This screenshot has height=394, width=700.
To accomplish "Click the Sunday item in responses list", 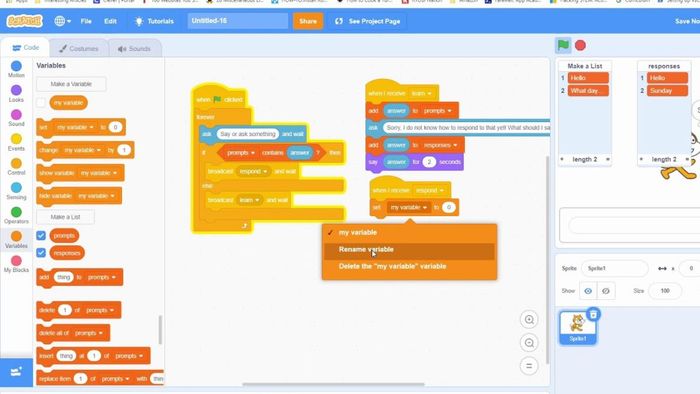I will [x=667, y=91].
